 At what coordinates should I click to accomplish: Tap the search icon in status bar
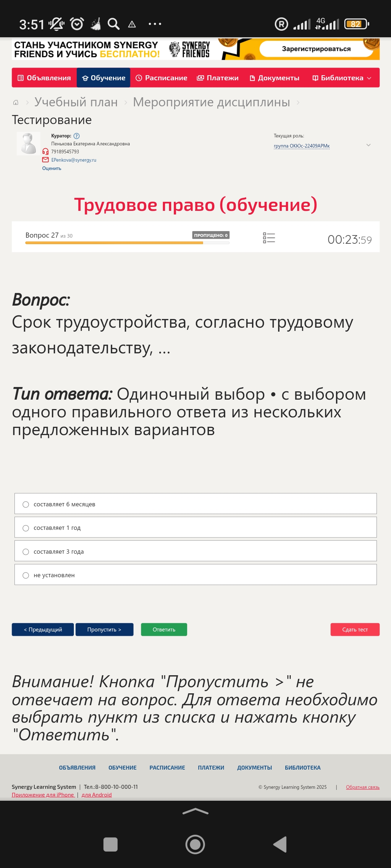113,24
